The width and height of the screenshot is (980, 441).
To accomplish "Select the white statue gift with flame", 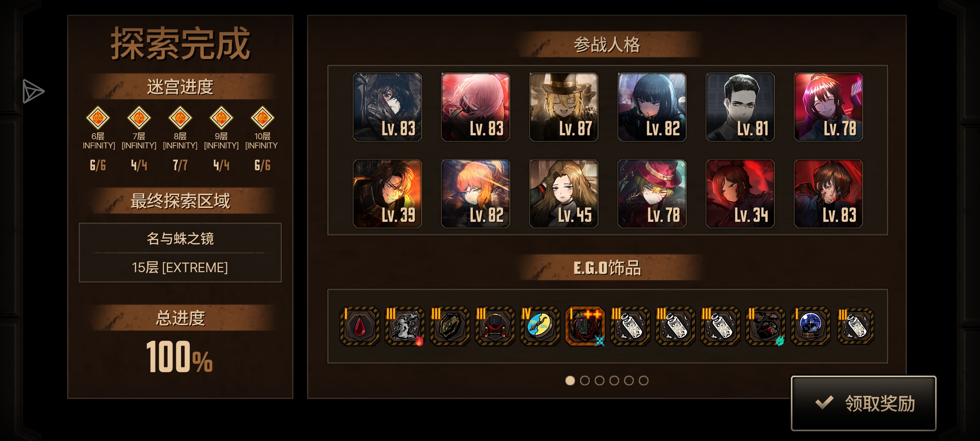I will [404, 326].
